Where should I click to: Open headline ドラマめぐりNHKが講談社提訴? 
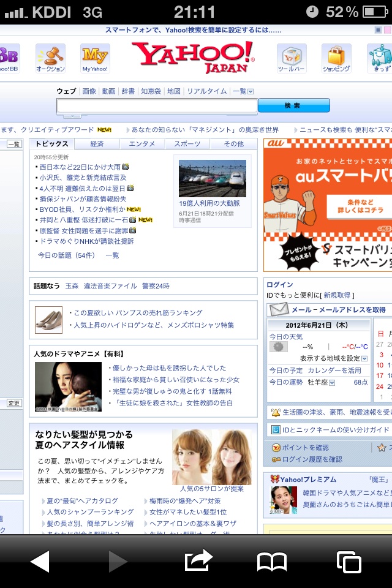click(86, 241)
